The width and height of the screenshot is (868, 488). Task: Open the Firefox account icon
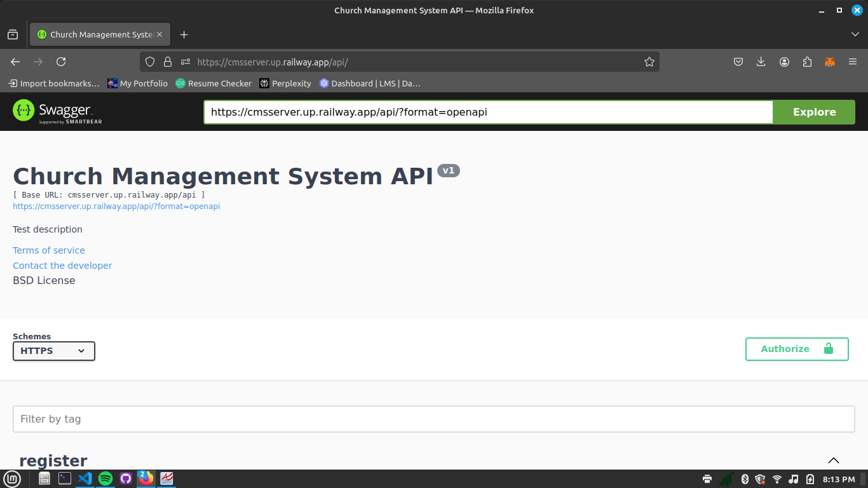[x=784, y=62]
